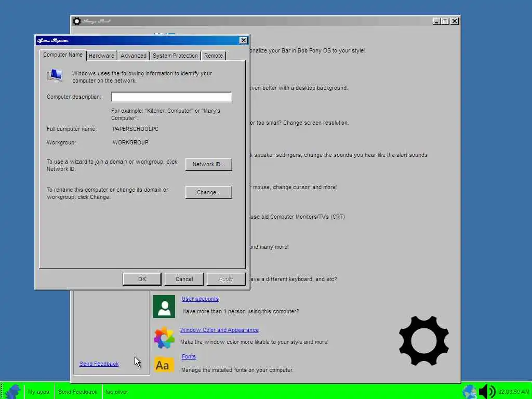This screenshot has height=399, width=532.
Task: Click the Send Feedback link in settings sidebar
Action: point(99,364)
